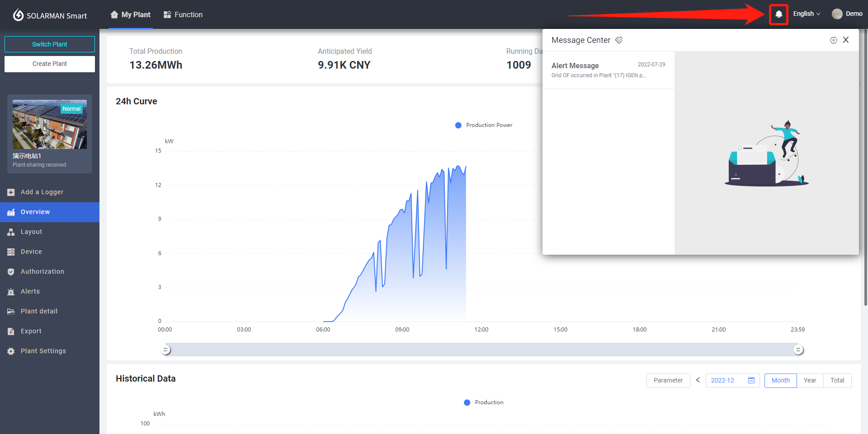Switch to the Function tab
This screenshot has height=434, width=868.
point(183,14)
